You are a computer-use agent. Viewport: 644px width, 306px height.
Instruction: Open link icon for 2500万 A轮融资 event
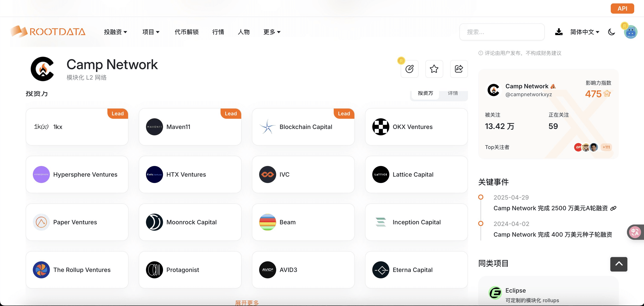click(x=613, y=208)
